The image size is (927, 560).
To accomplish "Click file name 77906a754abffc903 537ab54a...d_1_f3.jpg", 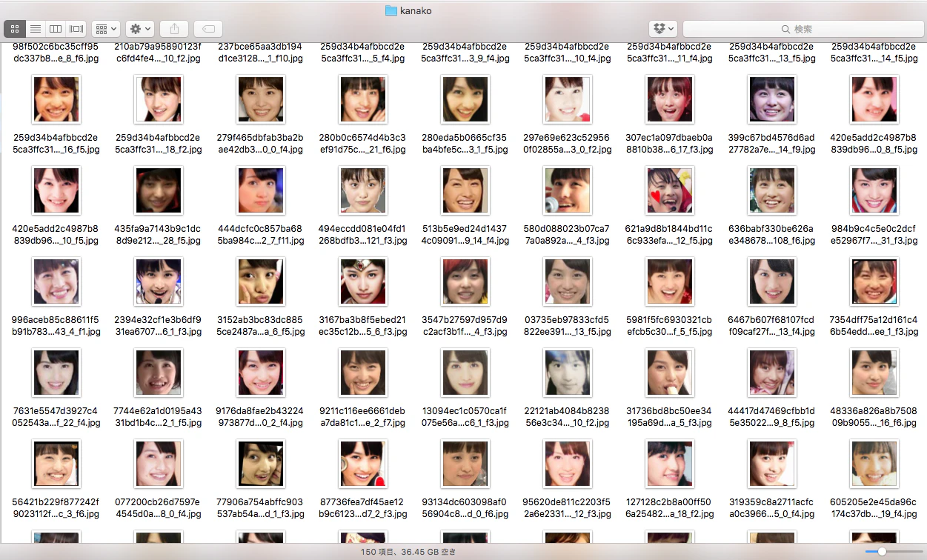I will pos(261,508).
